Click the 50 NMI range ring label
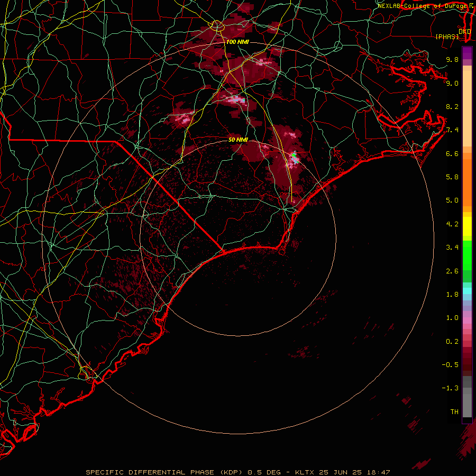476x476 pixels. (238, 140)
